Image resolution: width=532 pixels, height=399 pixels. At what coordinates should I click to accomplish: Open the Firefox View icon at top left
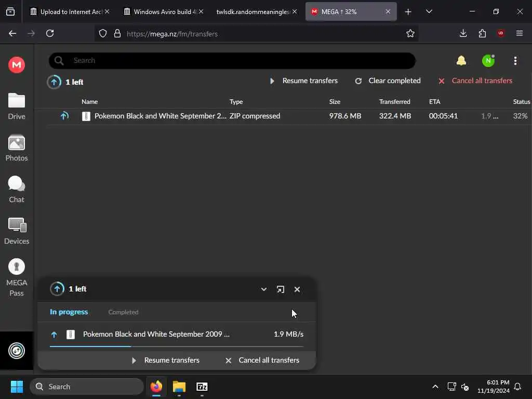coord(10,11)
